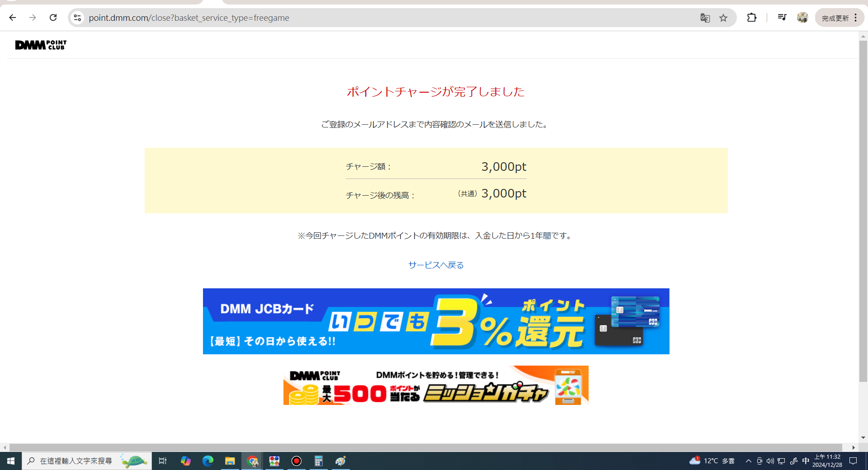Image resolution: width=868 pixels, height=470 pixels.
Task: Go back with the browser back arrow
Action: (x=13, y=18)
